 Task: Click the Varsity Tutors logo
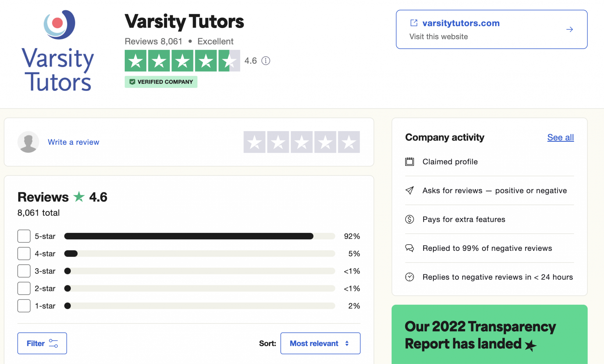(x=58, y=50)
